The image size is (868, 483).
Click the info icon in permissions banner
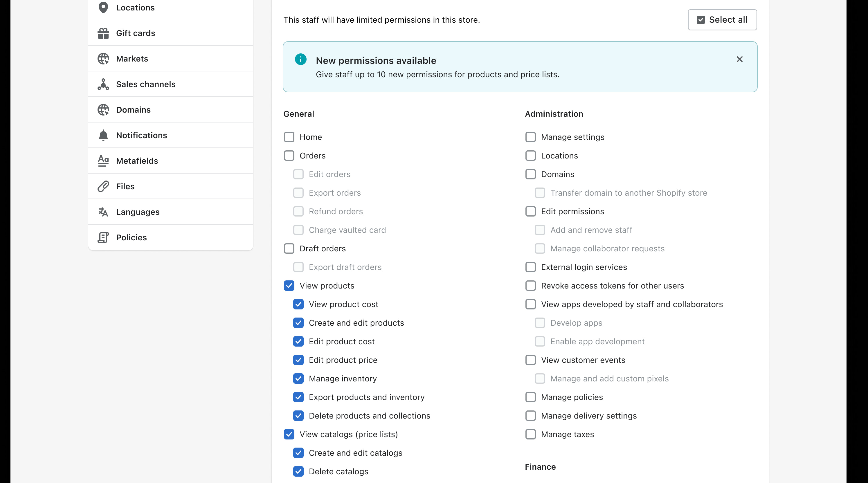click(x=300, y=59)
